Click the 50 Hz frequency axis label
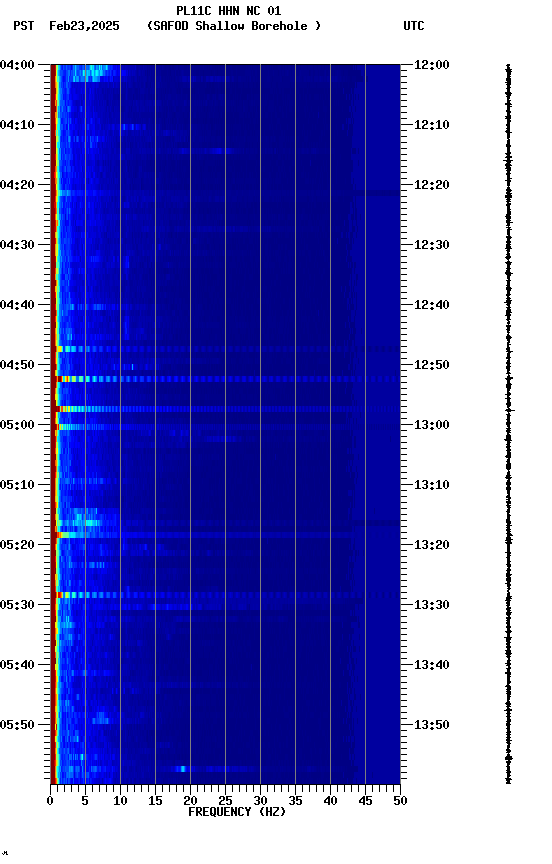Screen dimensions: 552x864 point(400,801)
